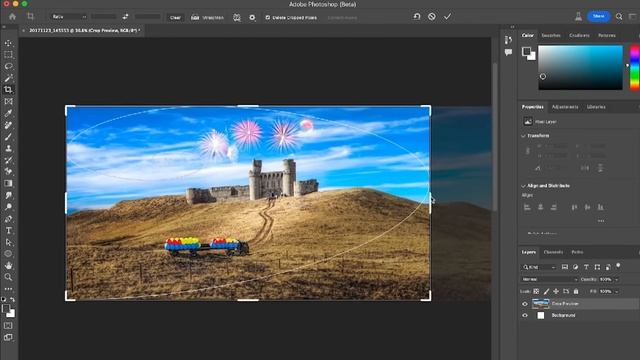Click the Clear button
The height and width of the screenshot is (360, 640).
pyautogui.click(x=176, y=18)
